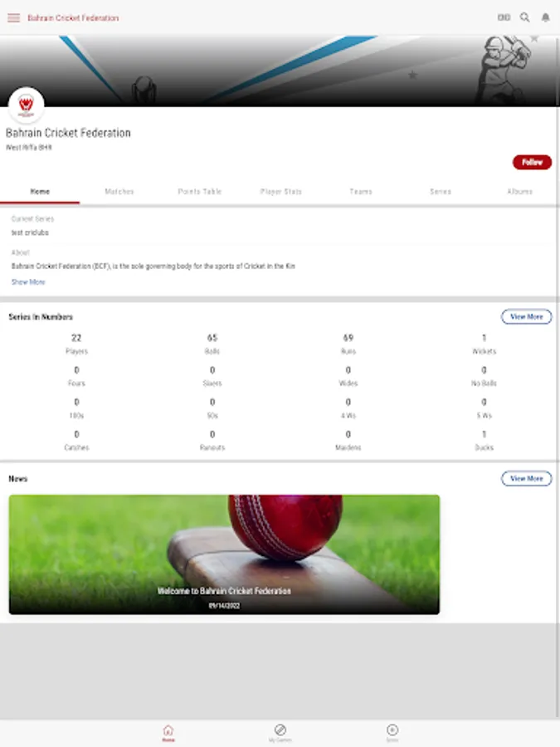Screen dimensions: 560x747
Task: Click the Maidens stat
Action: pos(348,441)
